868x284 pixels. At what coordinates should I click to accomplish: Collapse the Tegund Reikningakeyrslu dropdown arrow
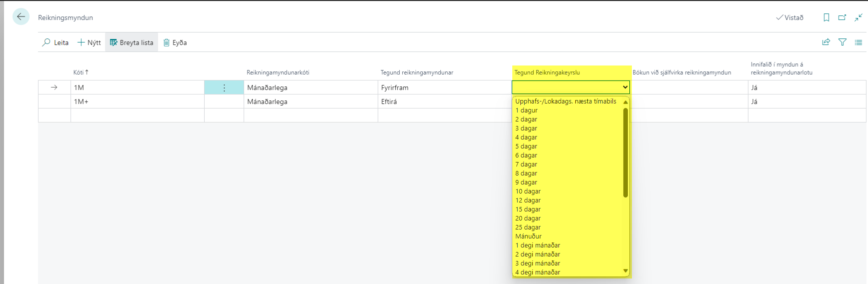tap(625, 87)
